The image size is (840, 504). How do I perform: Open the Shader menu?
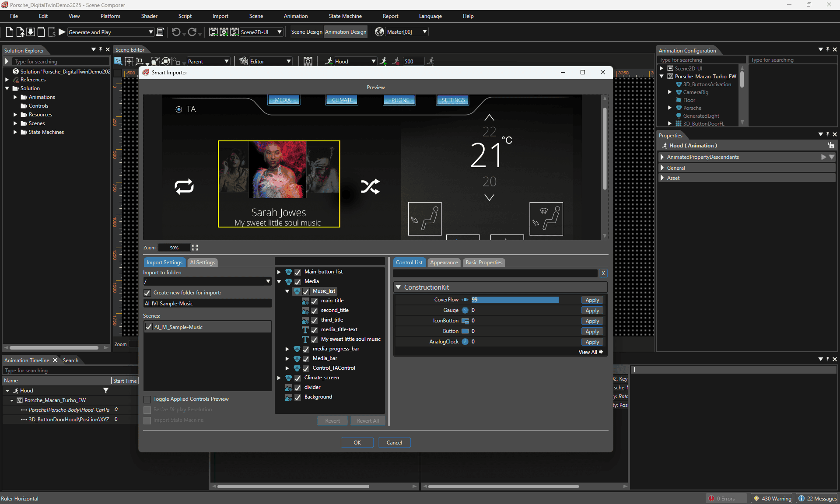[149, 16]
